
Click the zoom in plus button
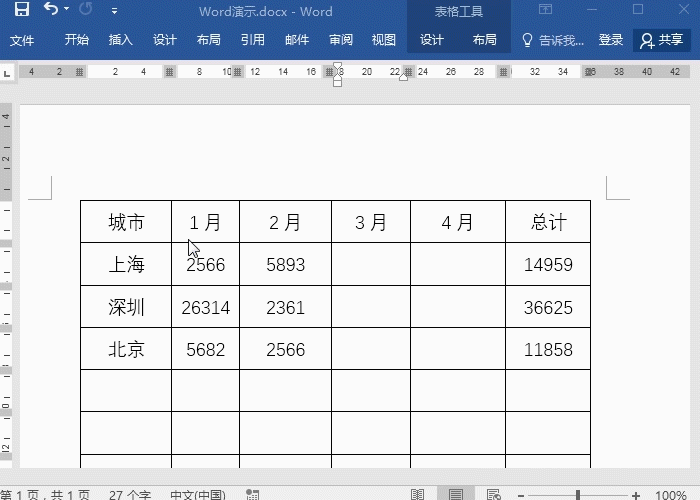coord(635,495)
